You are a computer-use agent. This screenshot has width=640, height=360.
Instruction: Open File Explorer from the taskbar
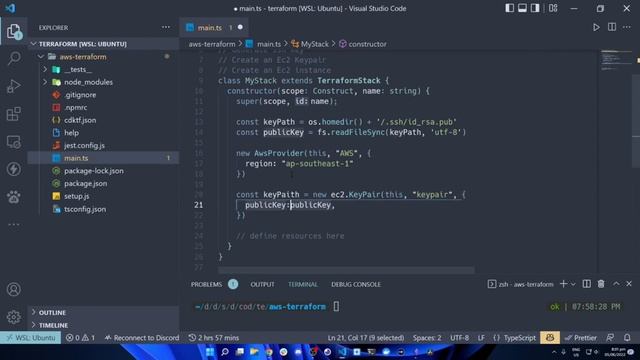[254, 352]
